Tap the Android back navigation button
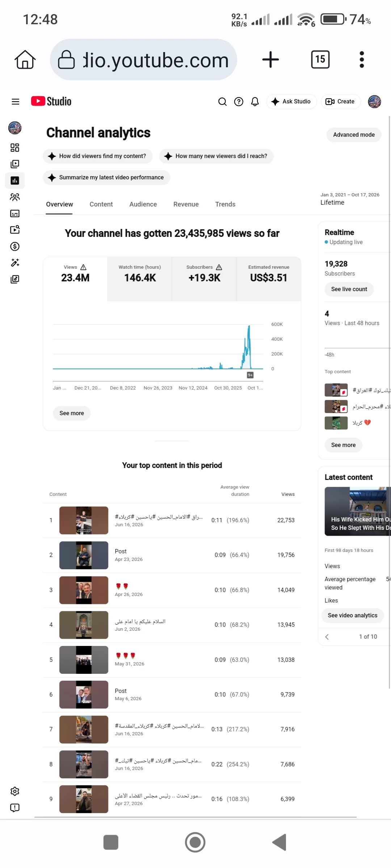Viewport: 391px width, 868px height. click(x=279, y=842)
